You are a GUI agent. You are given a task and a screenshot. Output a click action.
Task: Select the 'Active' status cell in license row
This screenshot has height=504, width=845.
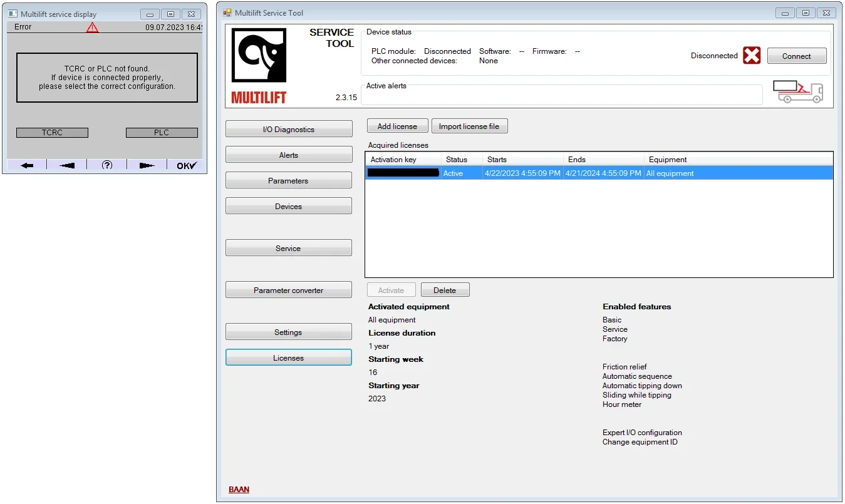point(453,173)
